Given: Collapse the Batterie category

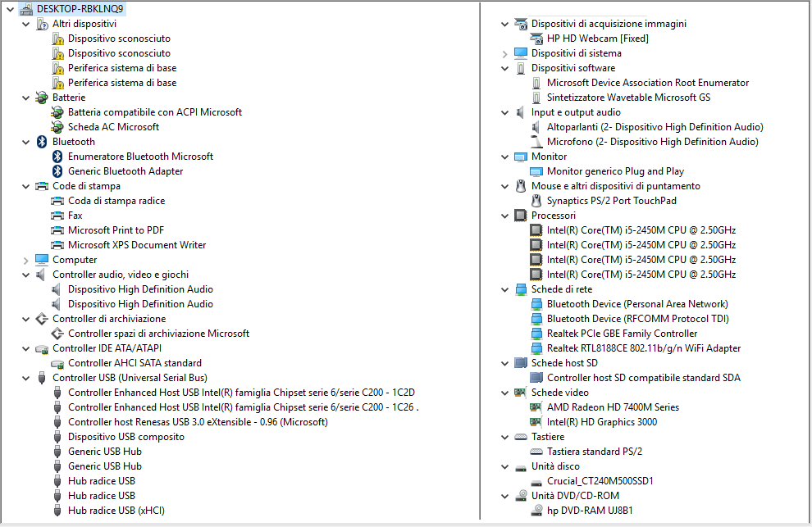Looking at the screenshot, I should pos(26,98).
